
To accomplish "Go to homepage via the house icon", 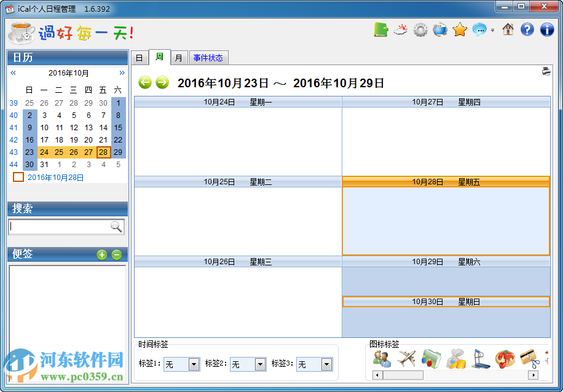I will (x=508, y=29).
